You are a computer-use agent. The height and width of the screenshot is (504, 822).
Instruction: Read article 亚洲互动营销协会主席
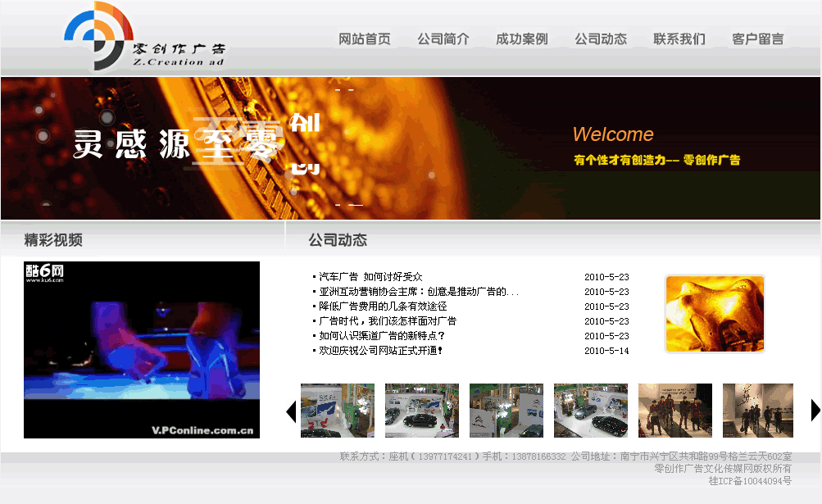[418, 292]
